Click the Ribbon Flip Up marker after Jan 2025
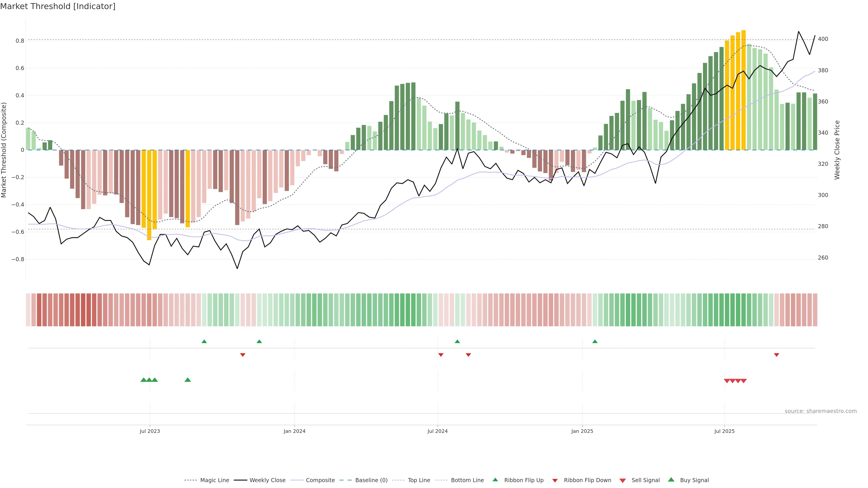Viewport: 868px width, 488px height. [x=595, y=342]
